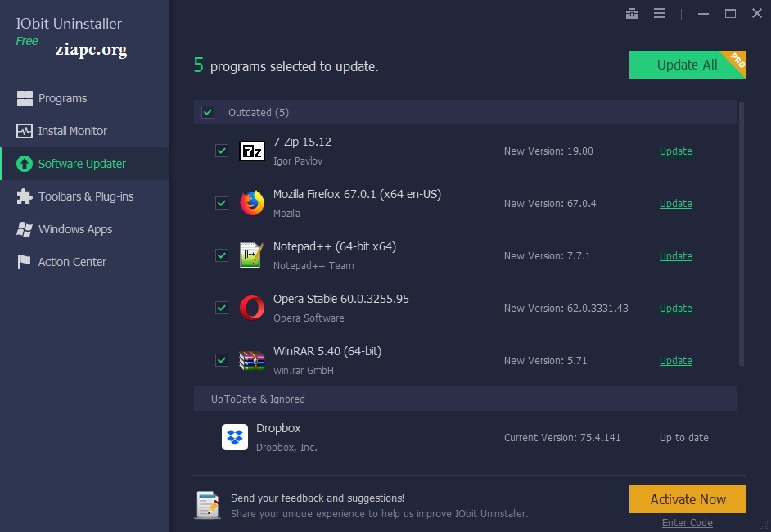Click Update link for 7-Zip
The width and height of the screenshot is (771, 532).
click(x=675, y=151)
